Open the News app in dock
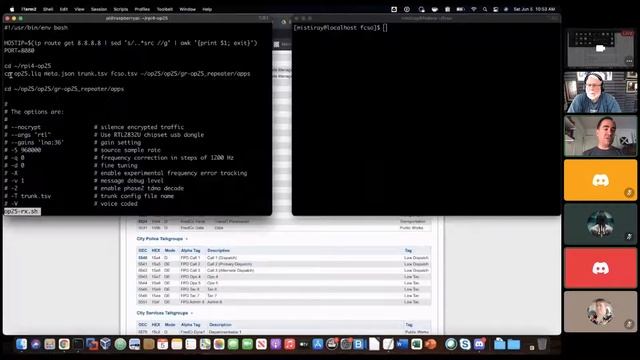Viewport: 640px width, 360px height. [x=261, y=344]
